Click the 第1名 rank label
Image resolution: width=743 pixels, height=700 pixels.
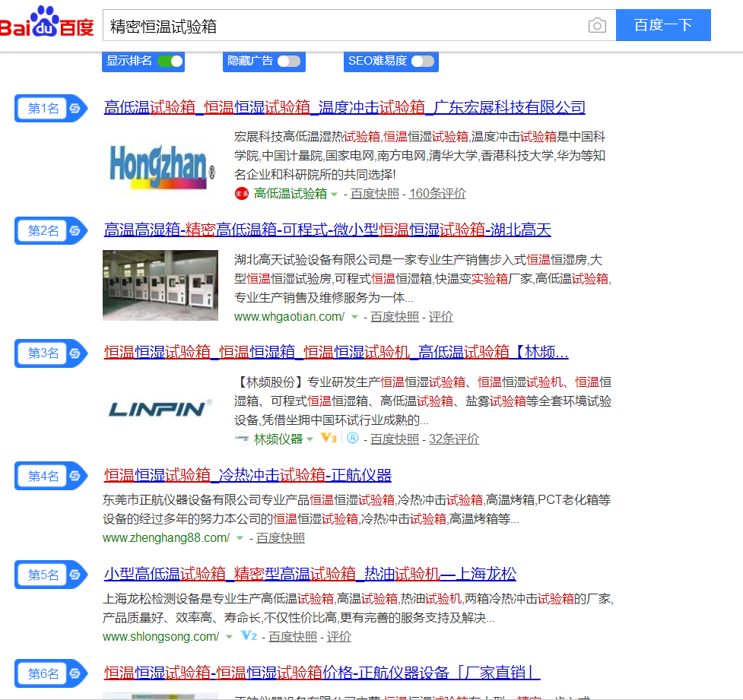(43, 109)
